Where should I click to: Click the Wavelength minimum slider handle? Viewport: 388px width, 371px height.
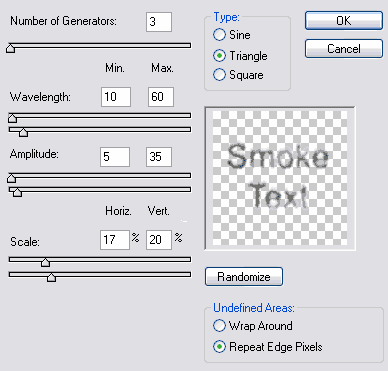click(x=12, y=118)
